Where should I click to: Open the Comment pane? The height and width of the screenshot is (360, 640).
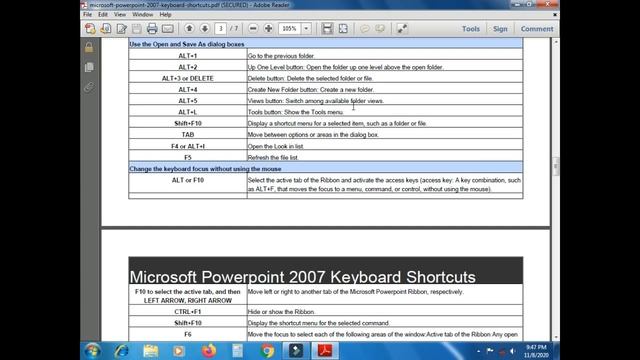click(x=537, y=29)
